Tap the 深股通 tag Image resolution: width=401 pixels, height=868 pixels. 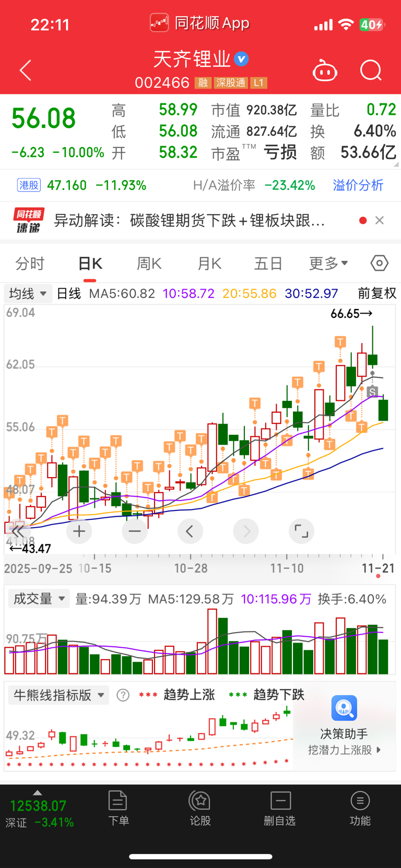(x=231, y=83)
